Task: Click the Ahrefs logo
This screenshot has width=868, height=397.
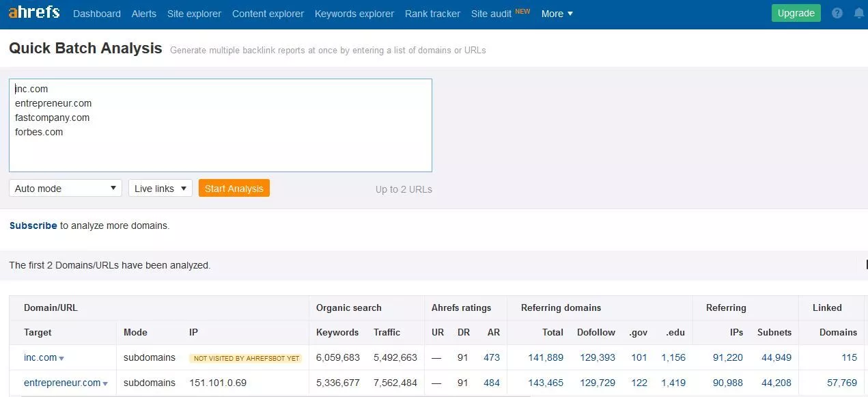Action: coord(34,13)
